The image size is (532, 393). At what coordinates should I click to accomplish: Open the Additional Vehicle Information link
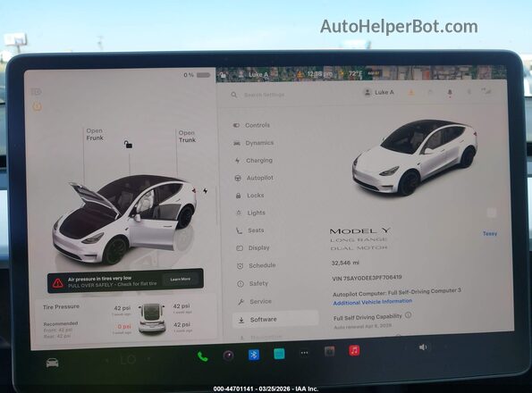coord(373,302)
